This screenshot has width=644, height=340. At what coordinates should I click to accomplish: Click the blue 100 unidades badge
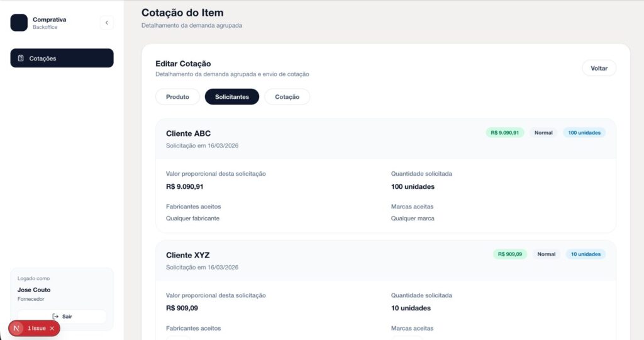[x=584, y=133]
